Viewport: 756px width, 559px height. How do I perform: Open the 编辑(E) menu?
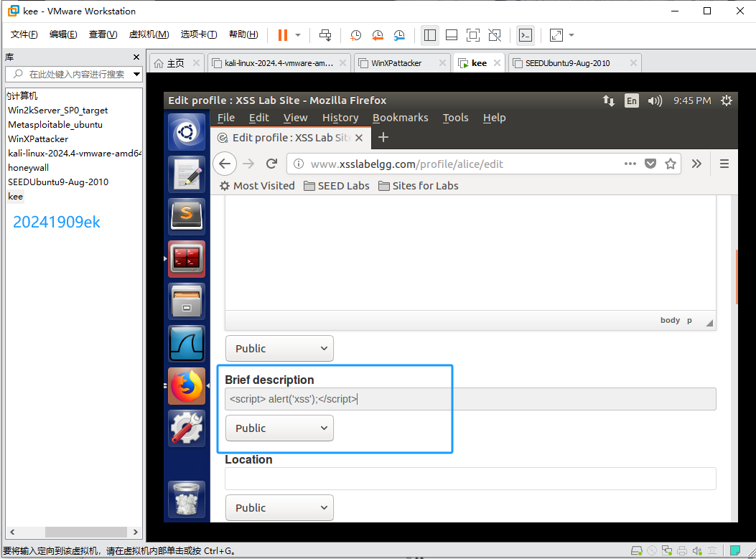click(63, 34)
